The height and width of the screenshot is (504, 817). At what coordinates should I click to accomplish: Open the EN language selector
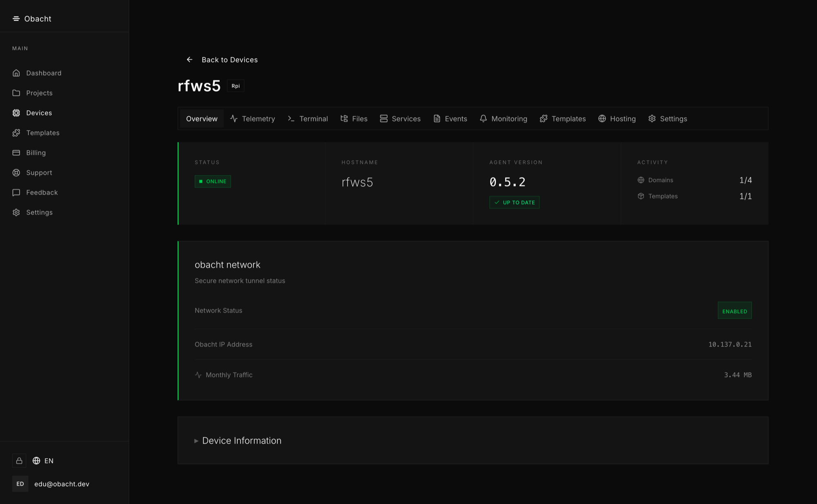[x=43, y=461]
